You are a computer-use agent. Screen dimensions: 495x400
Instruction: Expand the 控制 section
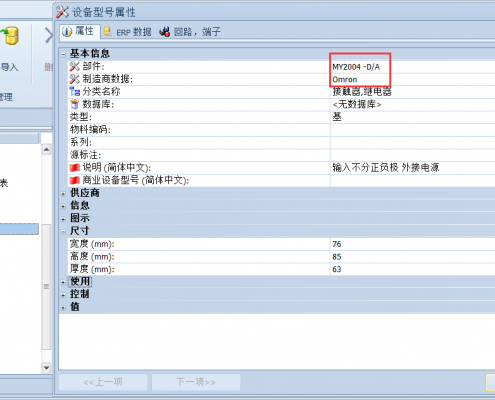coord(63,295)
